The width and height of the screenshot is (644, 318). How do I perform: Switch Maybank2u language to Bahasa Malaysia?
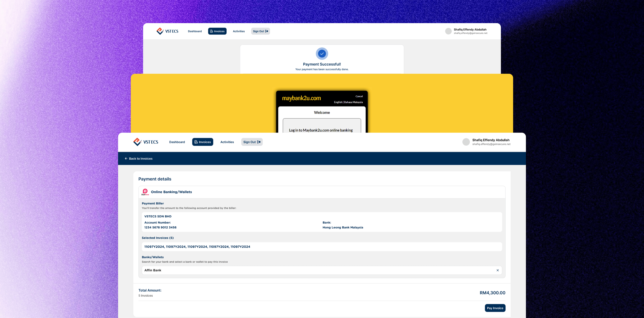click(x=353, y=102)
